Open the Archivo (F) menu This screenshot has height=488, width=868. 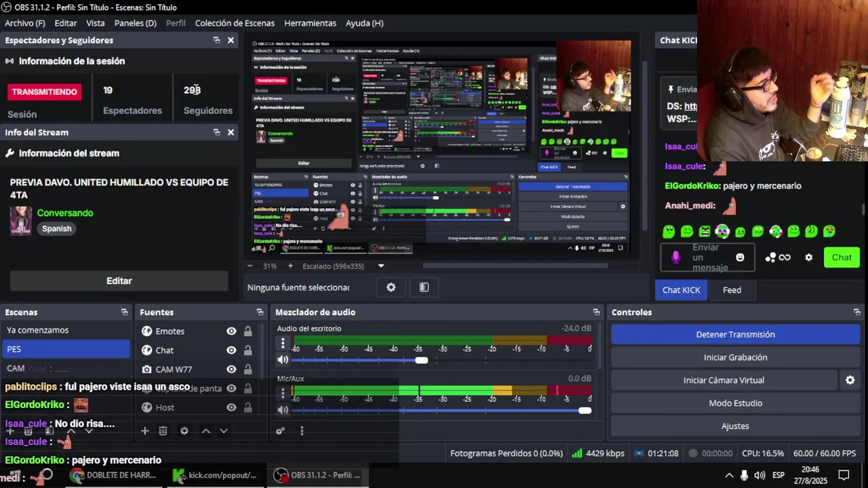(25, 23)
